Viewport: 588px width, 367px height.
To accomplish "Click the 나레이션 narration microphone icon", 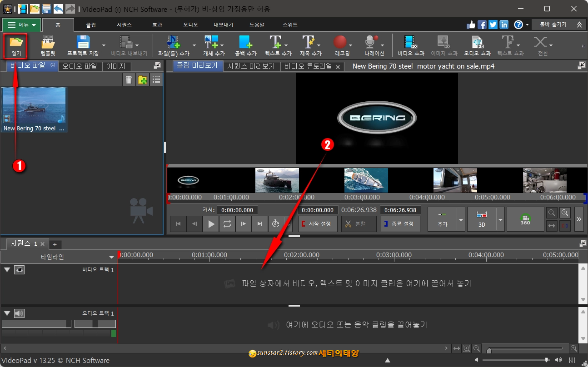I will click(371, 42).
